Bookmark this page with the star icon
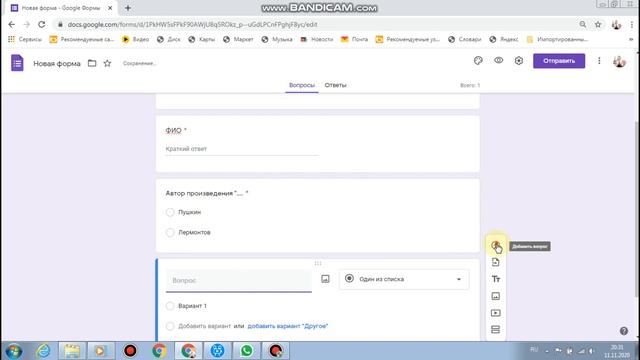This screenshot has height=360, width=640. [598, 24]
